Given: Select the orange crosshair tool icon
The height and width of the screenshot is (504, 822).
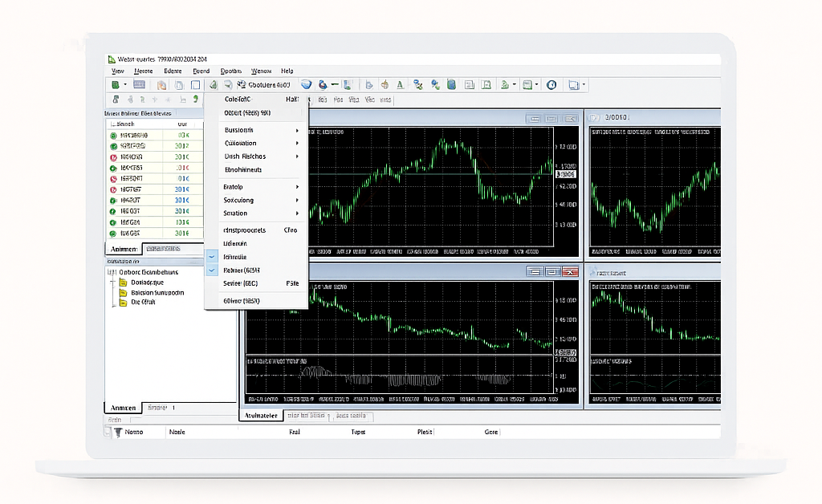Looking at the screenshot, I should 385,84.
